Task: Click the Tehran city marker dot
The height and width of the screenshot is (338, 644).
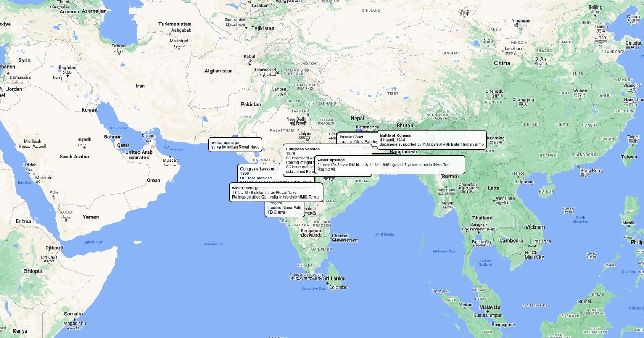Action: pyautogui.click(x=118, y=52)
